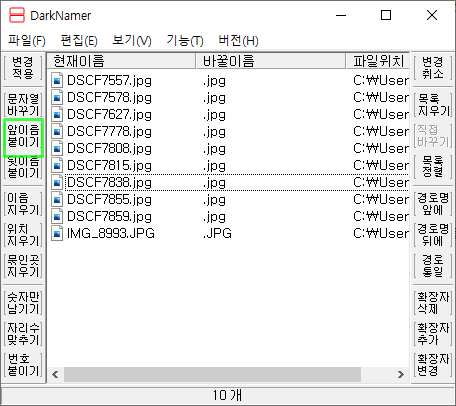Select file name DSCF7557.jpg

pos(109,81)
